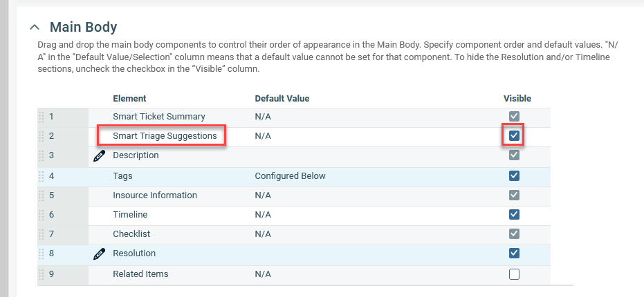This screenshot has width=644, height=297.
Task: Click drag handle for row 8
Action: (x=41, y=253)
